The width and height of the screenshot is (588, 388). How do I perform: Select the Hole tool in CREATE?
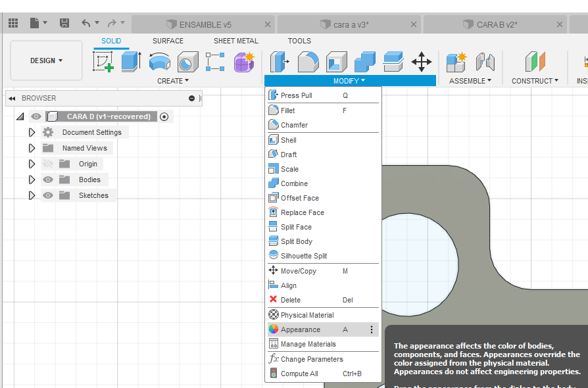click(187, 62)
